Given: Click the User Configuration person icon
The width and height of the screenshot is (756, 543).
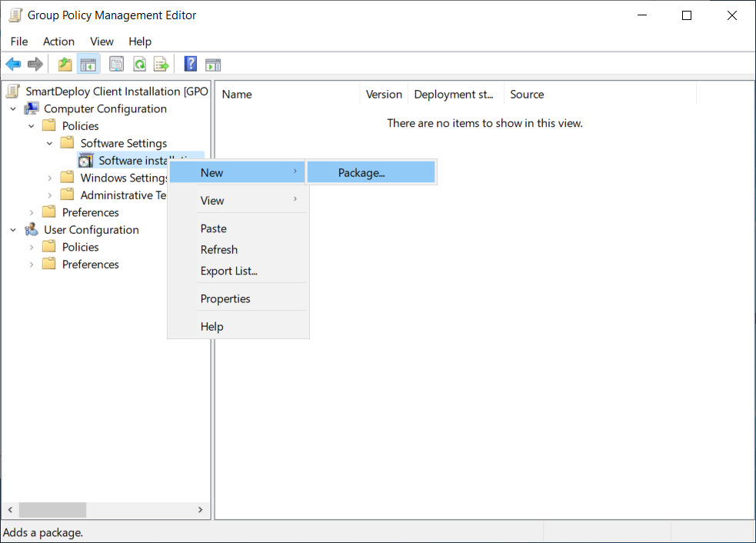Looking at the screenshot, I should (32, 229).
